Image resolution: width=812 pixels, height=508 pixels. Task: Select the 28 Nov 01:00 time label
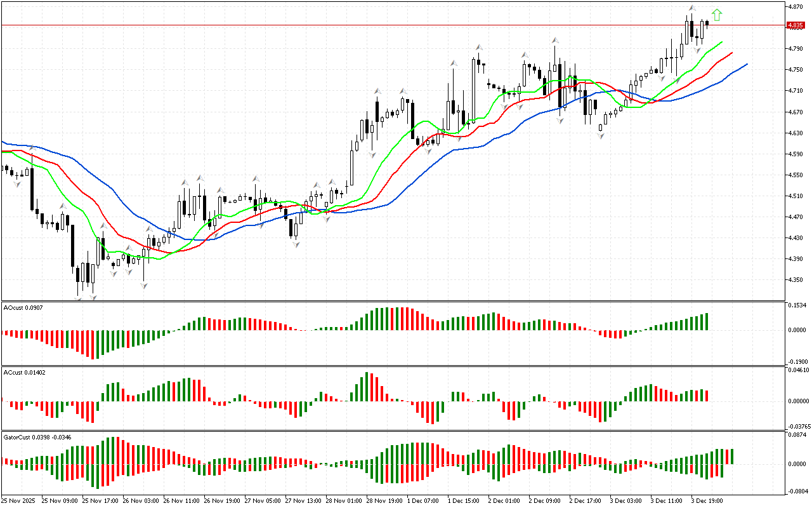[343, 500]
